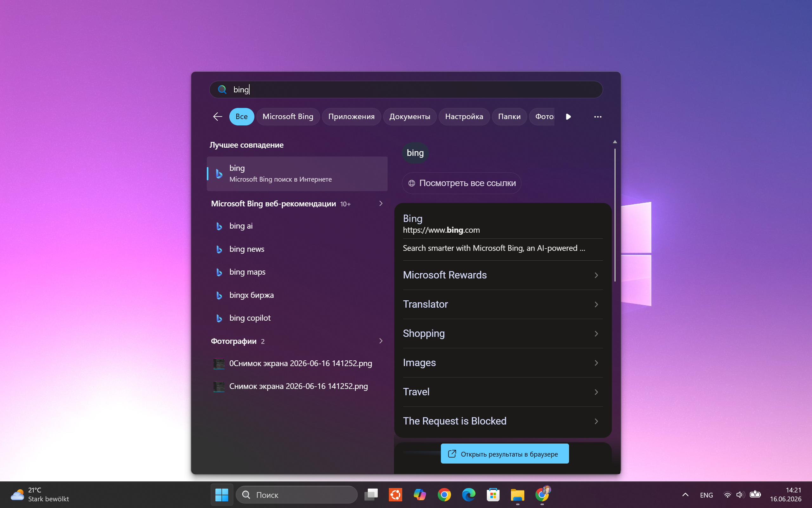Select the Все filter tab
The image size is (812, 508).
tap(242, 117)
